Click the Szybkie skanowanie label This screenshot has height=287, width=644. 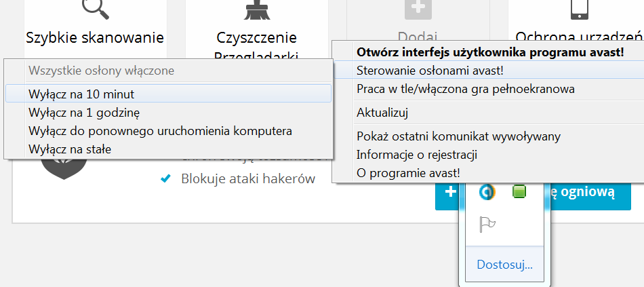click(96, 37)
